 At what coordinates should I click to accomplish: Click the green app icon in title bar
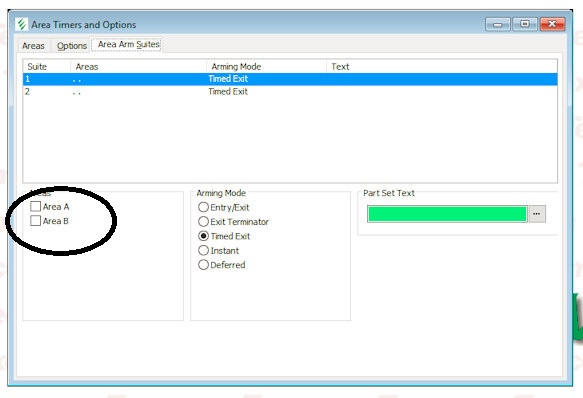point(22,25)
